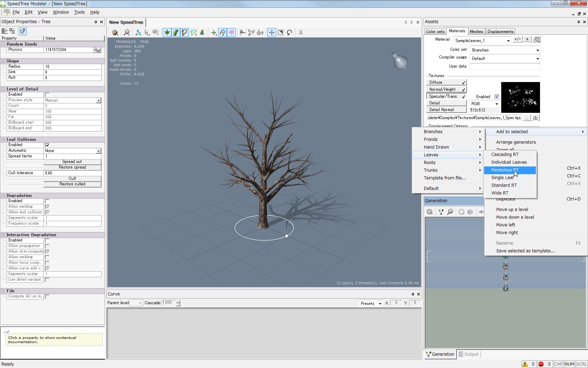Click the magnifier zoom icon in viewport toolbar
Viewport: 588px width, 368px height.
(127, 33)
